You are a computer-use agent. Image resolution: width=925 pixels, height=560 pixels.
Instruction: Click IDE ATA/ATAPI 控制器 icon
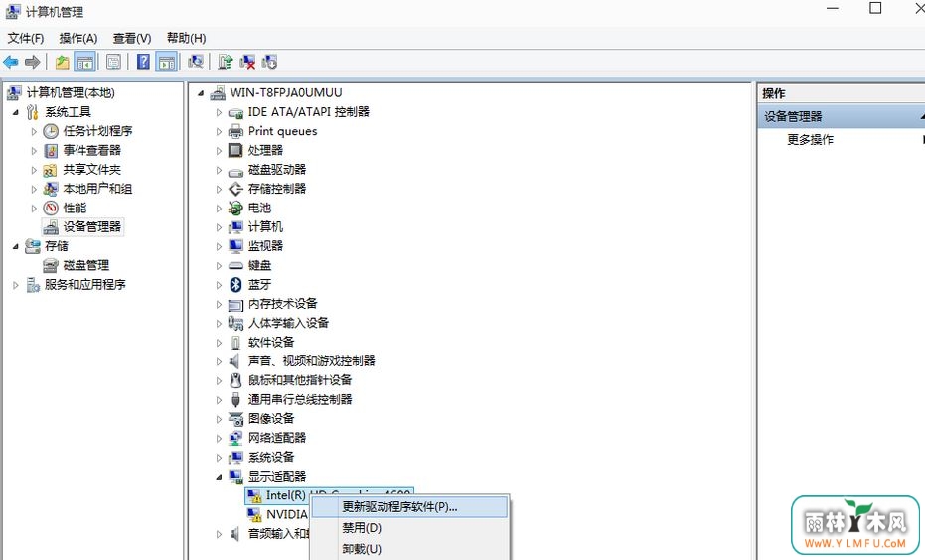coord(235,112)
